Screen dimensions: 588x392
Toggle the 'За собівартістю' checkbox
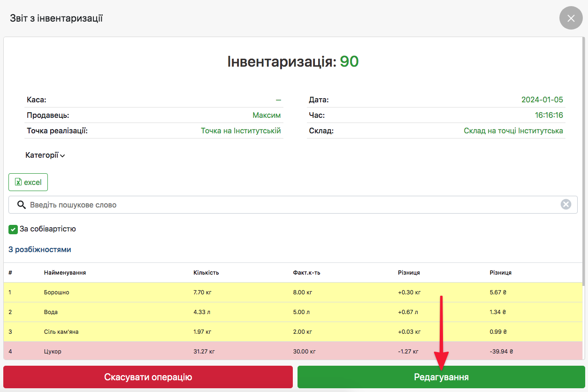pos(13,230)
